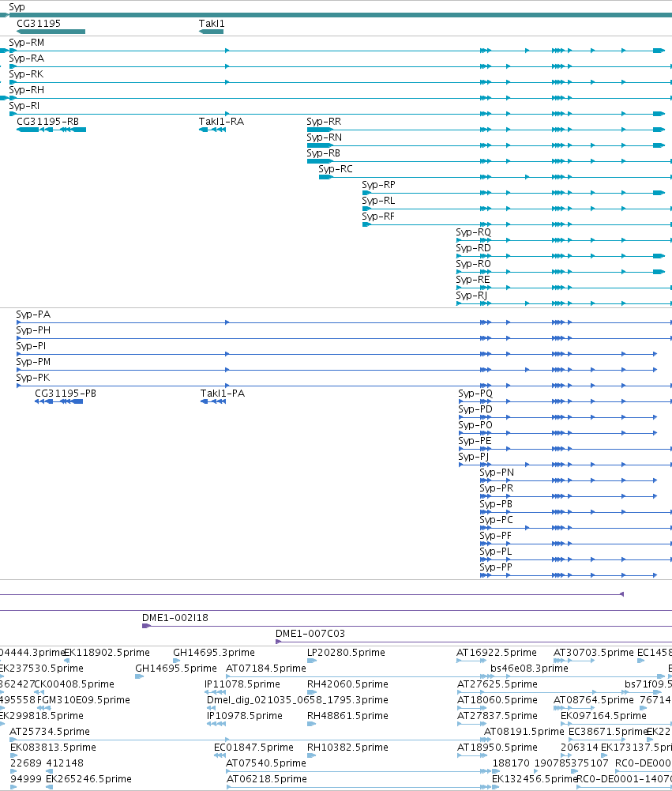The image size is (672, 791).
Task: Click EST AT07184.5prime
Action: coord(265,669)
